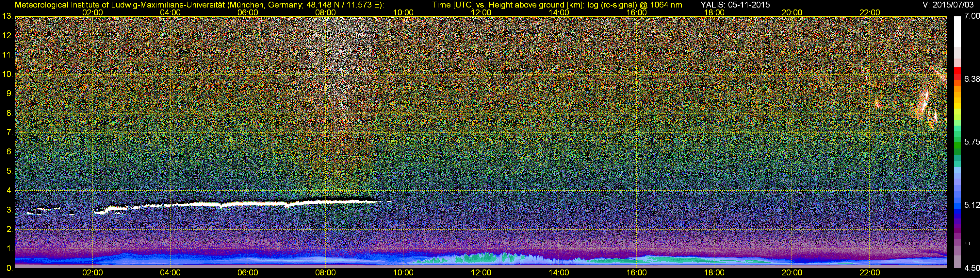Click 20:00 on the bottom time axis
This screenshot has height=278, width=980.
click(x=792, y=273)
